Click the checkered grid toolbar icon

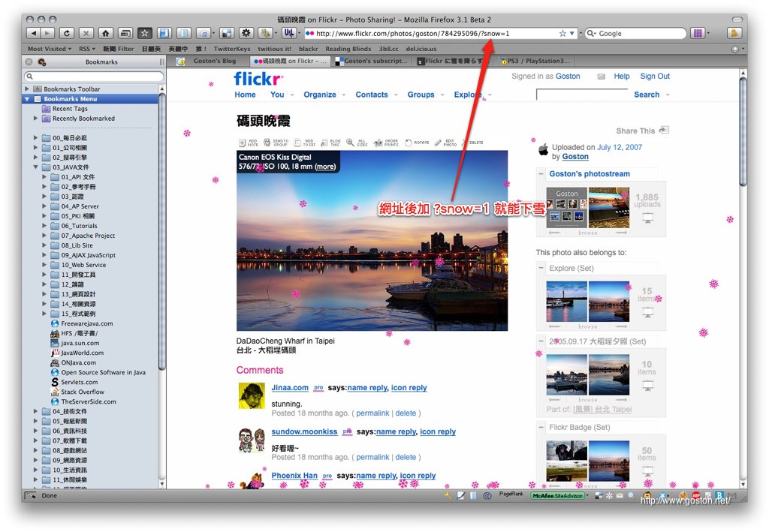tap(227, 33)
